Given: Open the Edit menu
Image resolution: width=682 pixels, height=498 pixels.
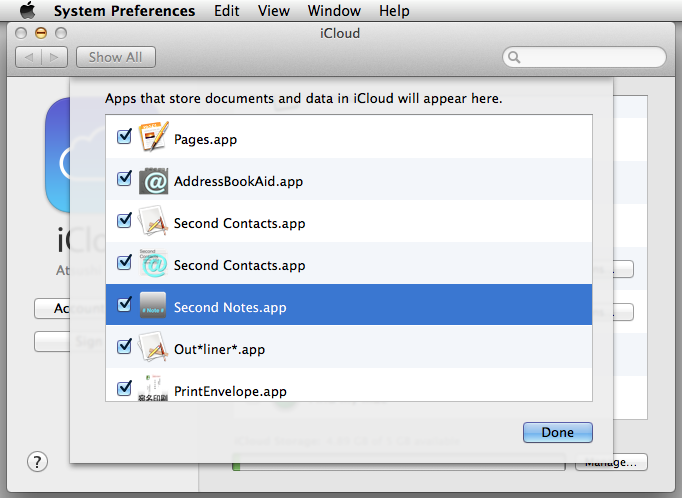Looking at the screenshot, I should [x=226, y=10].
